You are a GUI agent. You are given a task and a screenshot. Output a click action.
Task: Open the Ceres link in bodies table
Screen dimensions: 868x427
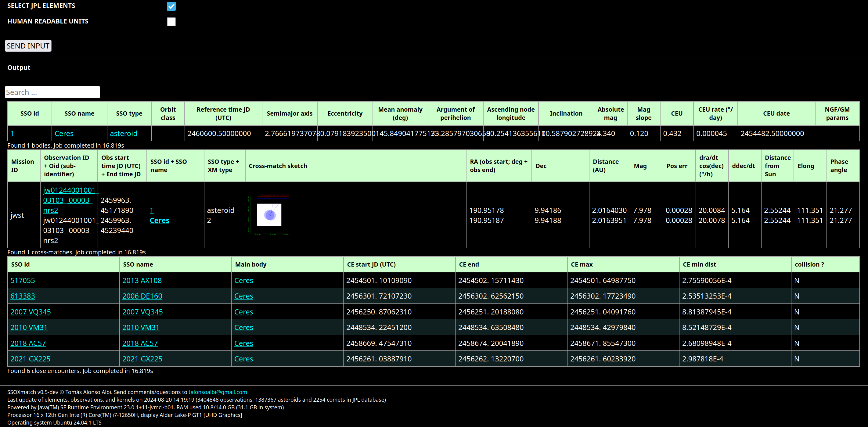point(64,133)
